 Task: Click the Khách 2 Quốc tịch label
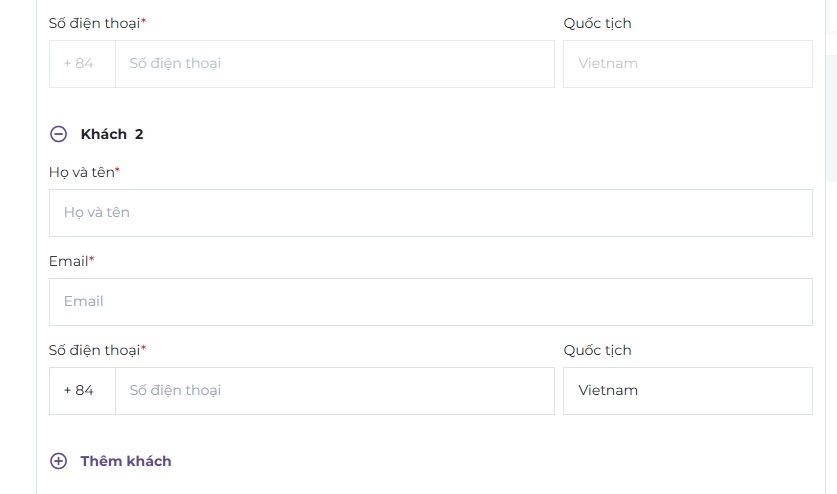(597, 350)
